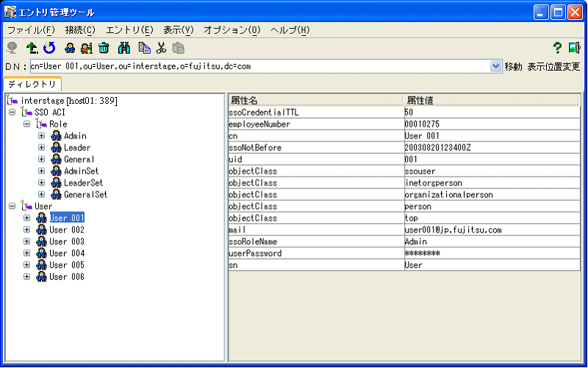Expand the Admin role node
This screenshot has height=368, width=588.
pos(42,136)
